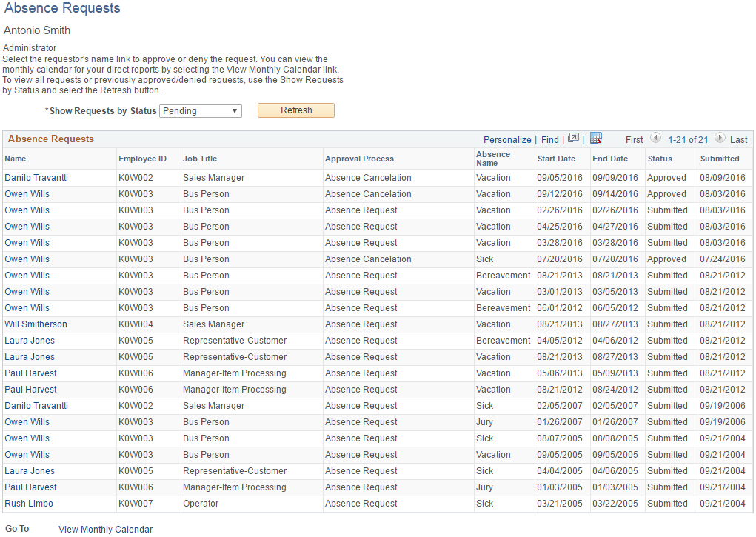Select Bereavement cell in Laura Jones row
Screen dimensions: 756x537
503,341
